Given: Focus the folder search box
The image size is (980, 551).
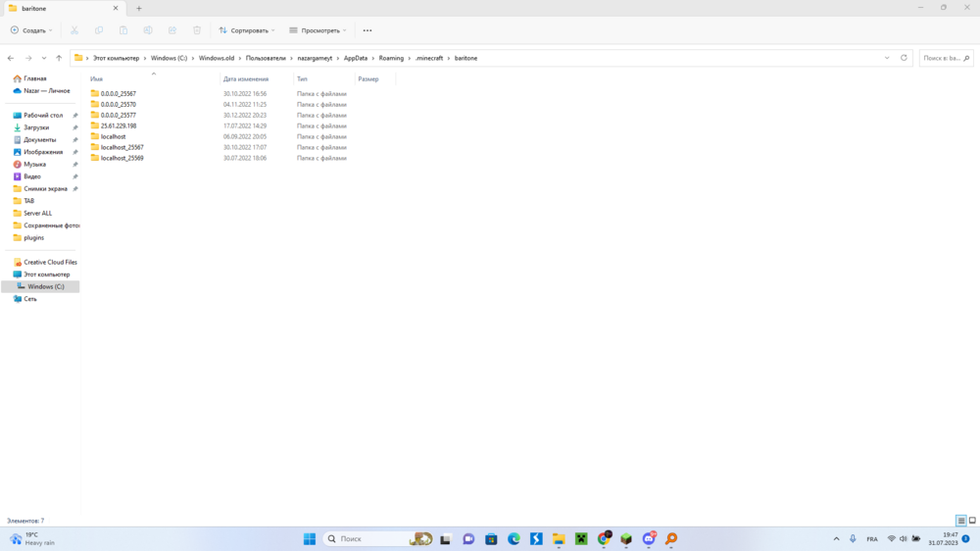Looking at the screenshot, I should 946,58.
